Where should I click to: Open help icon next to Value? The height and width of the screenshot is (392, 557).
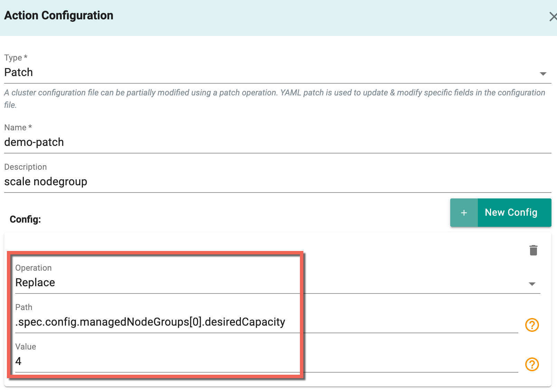[532, 364]
